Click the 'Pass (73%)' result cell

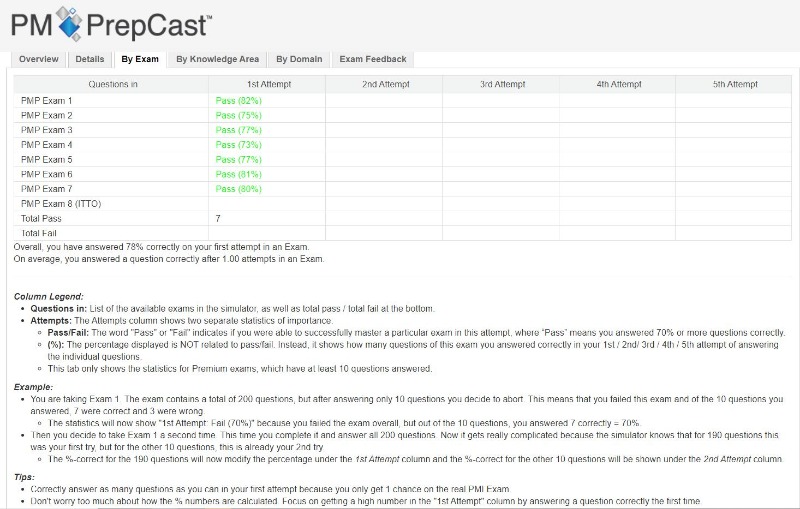pos(238,145)
